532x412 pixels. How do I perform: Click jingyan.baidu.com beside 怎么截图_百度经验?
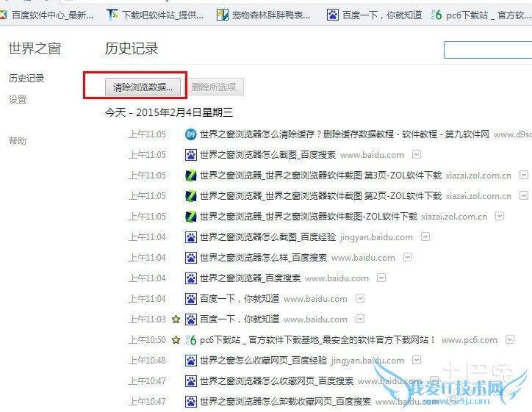point(376,237)
